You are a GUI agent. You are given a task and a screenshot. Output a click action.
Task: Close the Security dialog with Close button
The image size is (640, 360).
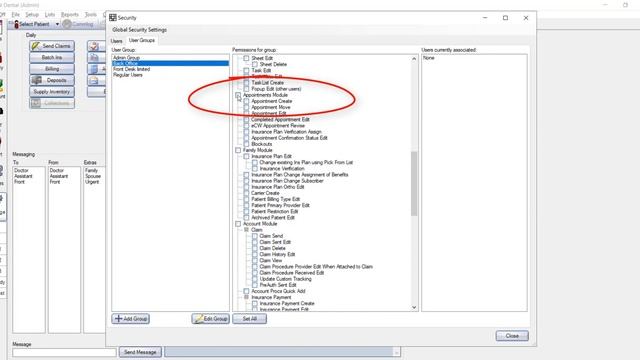pos(512,336)
